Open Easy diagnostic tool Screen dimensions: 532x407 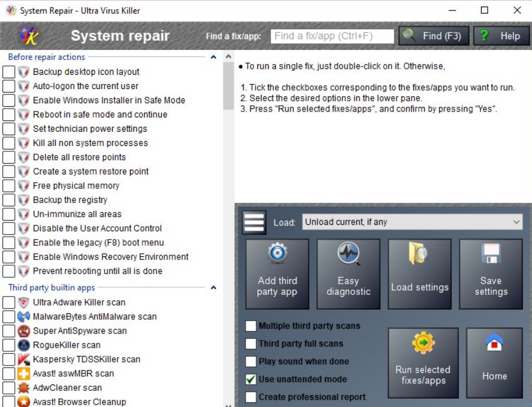(x=349, y=274)
